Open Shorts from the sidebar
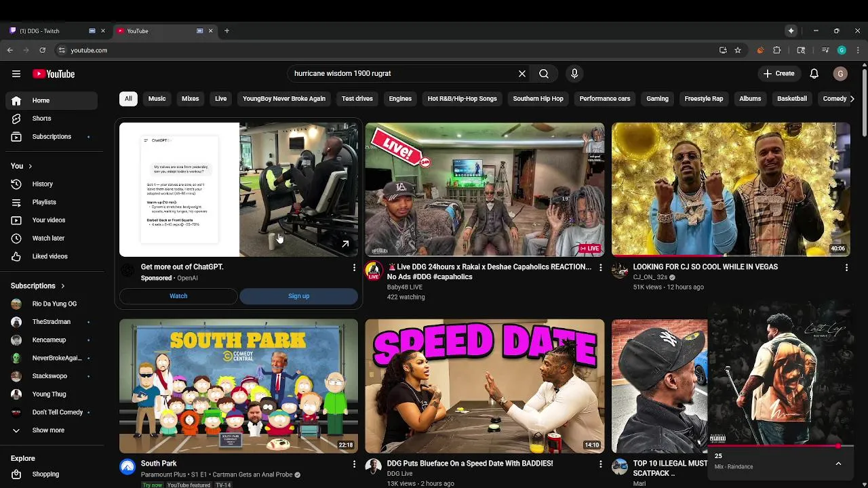Viewport: 868px width, 488px height. (x=52, y=119)
